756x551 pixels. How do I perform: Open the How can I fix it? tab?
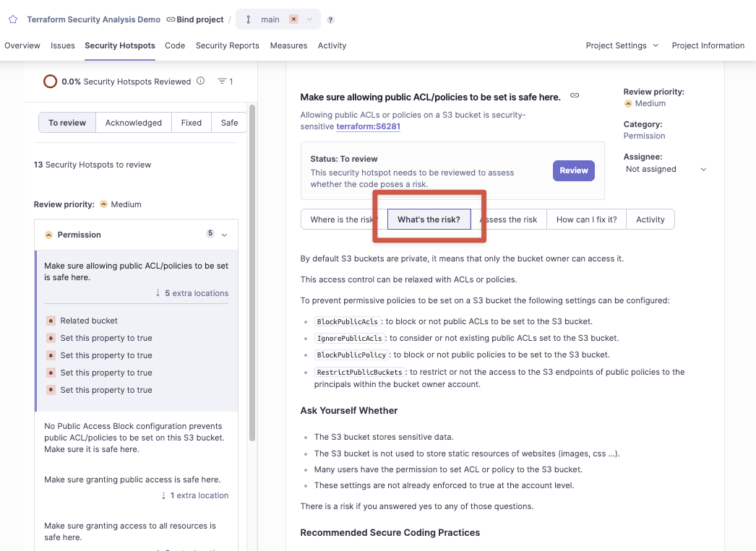(586, 220)
